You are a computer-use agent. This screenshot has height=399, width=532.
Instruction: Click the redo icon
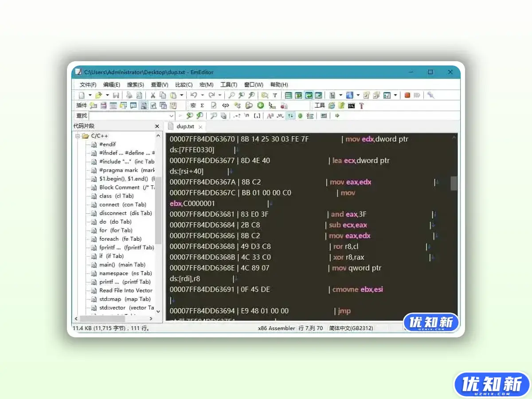(x=211, y=94)
